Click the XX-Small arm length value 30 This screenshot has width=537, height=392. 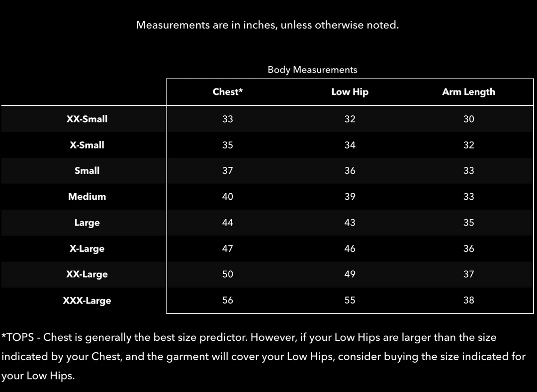point(468,119)
